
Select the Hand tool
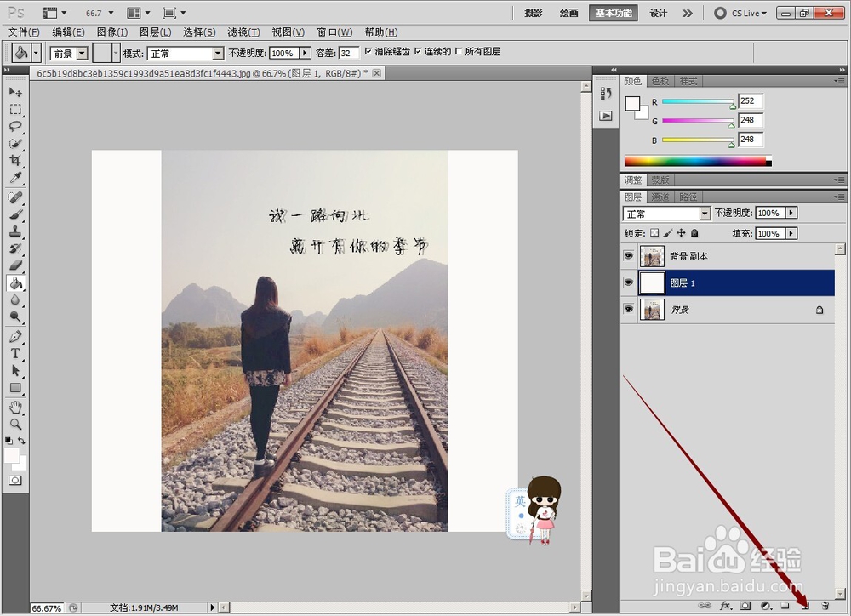pyautogui.click(x=15, y=407)
